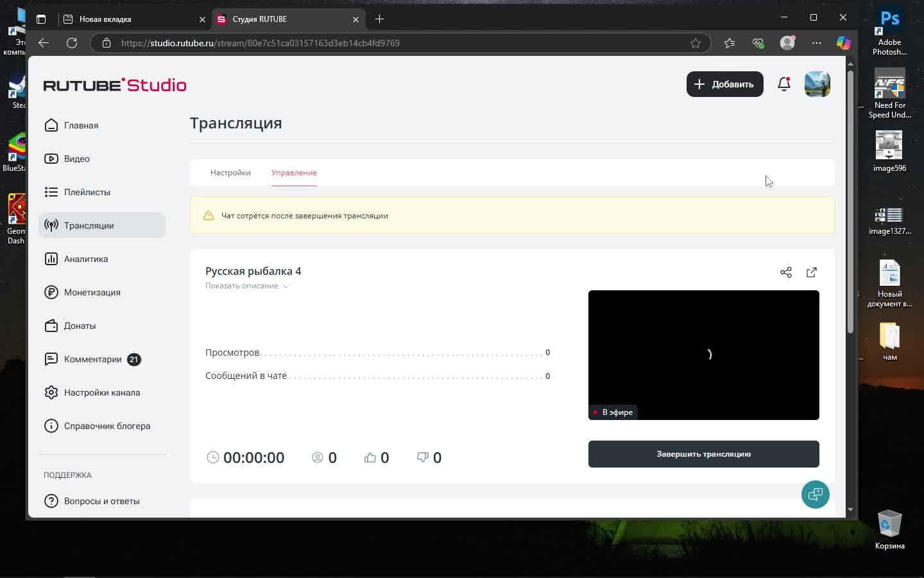Expand Показать описание of the stream
Image resolution: width=924 pixels, height=578 pixels.
(247, 286)
